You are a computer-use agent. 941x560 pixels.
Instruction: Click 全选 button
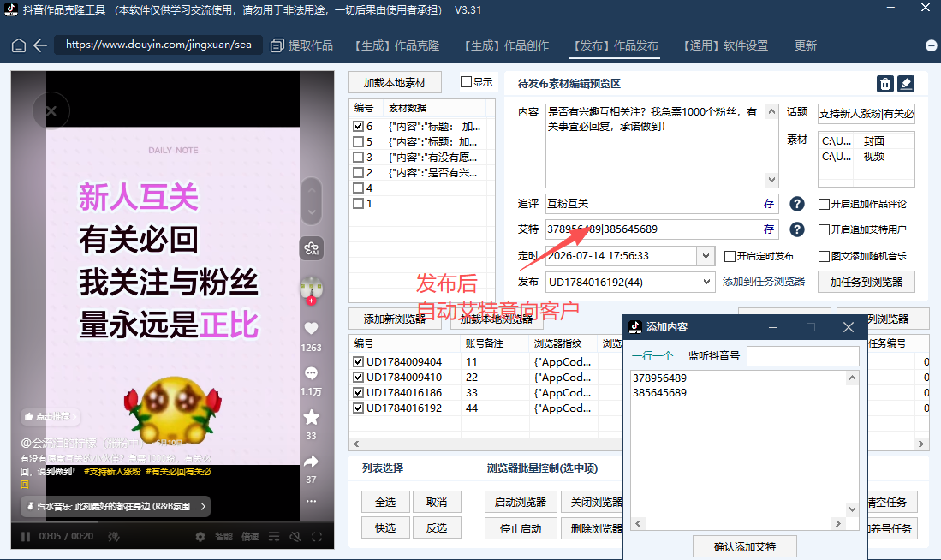click(x=385, y=503)
